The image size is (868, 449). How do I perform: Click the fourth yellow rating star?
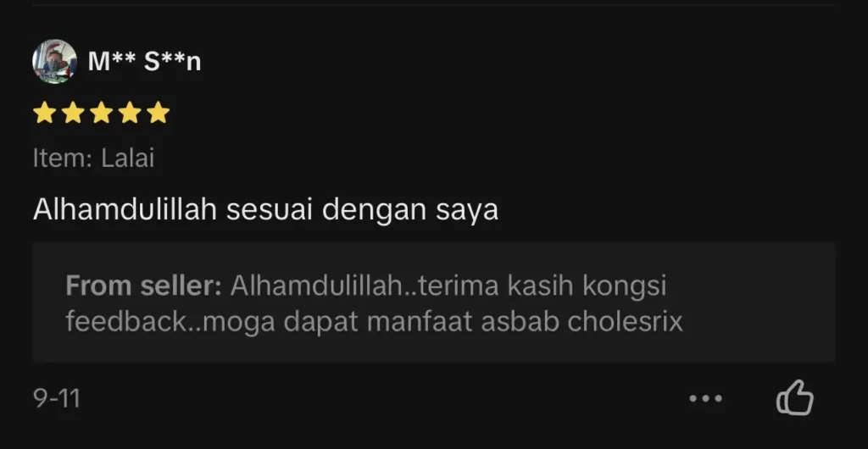(130, 112)
